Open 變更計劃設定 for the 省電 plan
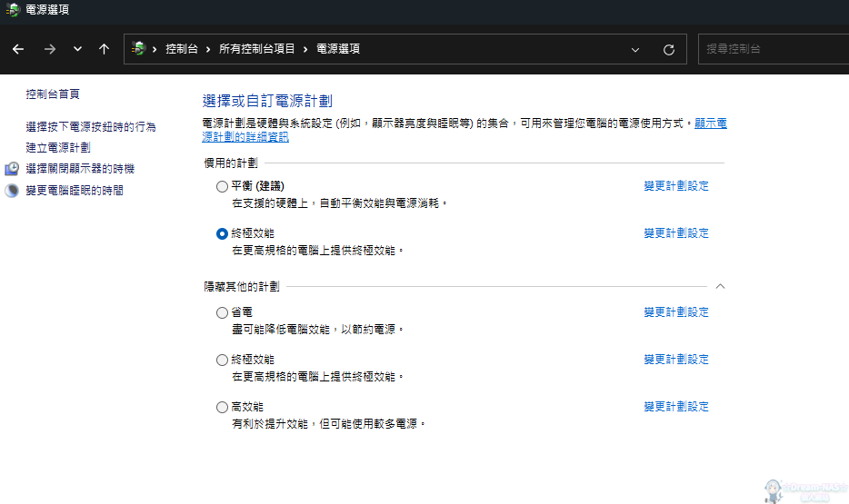Viewport: 849px width, 504px height. click(676, 312)
